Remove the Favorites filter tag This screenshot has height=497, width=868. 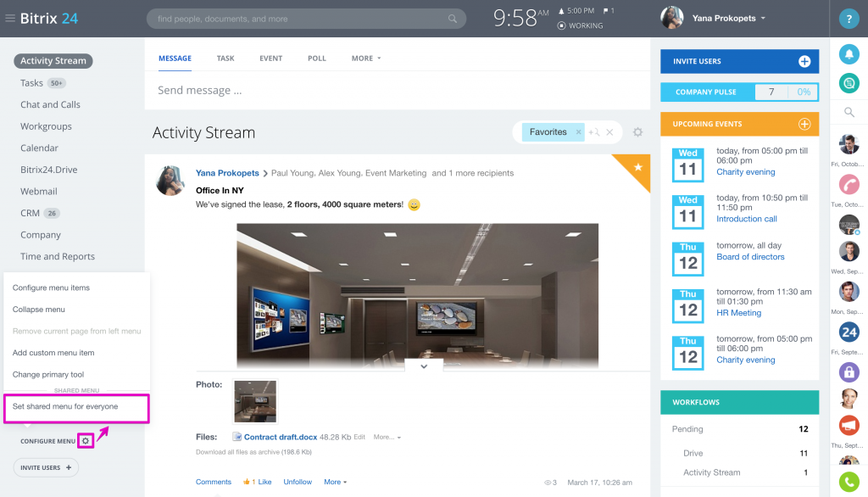click(x=578, y=131)
